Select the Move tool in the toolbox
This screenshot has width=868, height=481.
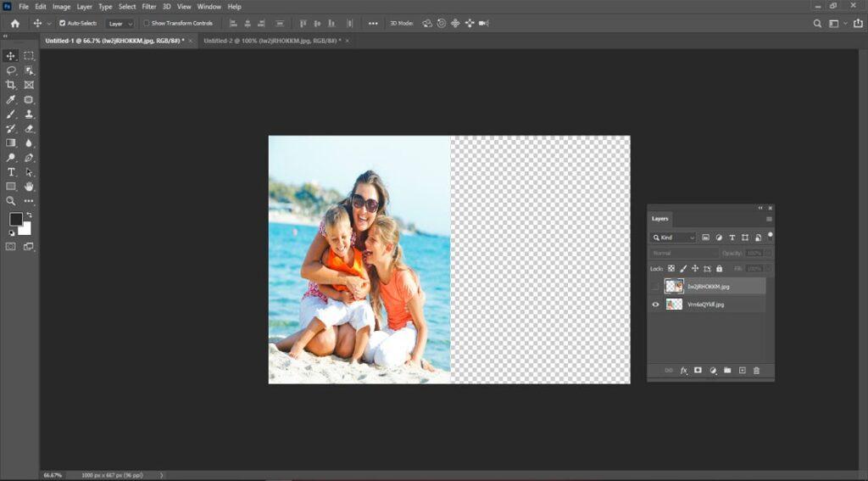(10, 56)
